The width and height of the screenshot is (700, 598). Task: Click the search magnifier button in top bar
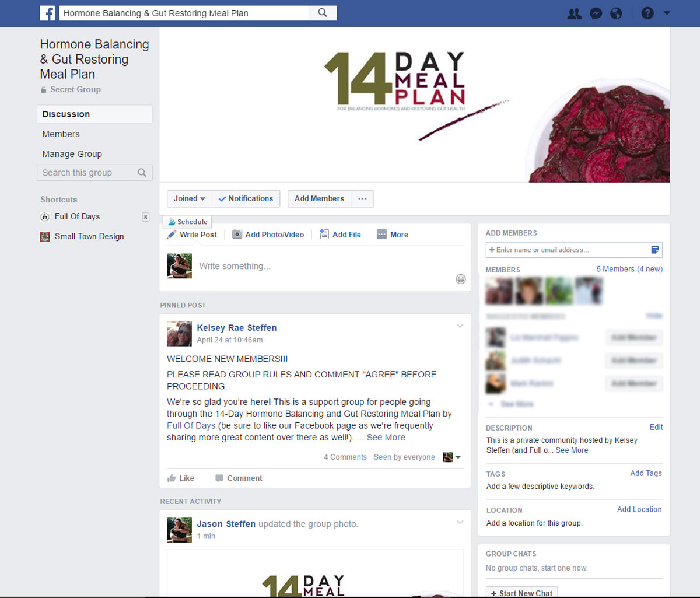coord(323,13)
